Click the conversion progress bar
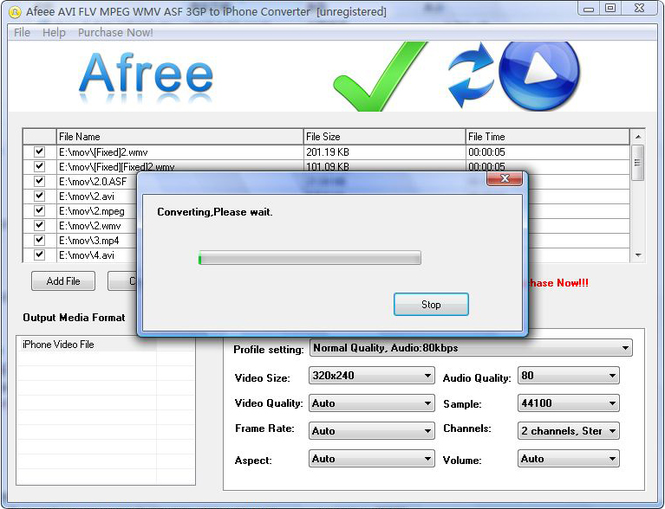Viewport: 665px width, 509px height. (310, 257)
